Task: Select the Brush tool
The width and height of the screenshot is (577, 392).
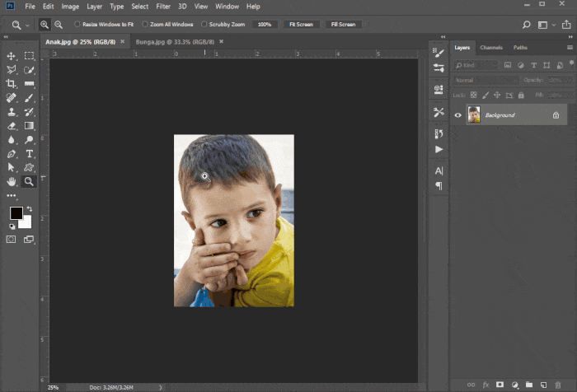Action: [x=29, y=98]
